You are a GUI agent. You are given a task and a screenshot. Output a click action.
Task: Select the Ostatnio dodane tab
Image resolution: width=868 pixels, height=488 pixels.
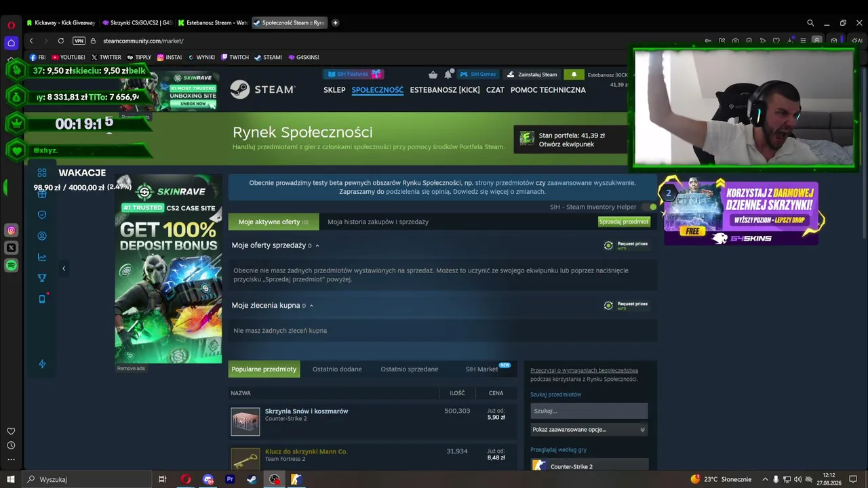click(x=337, y=369)
